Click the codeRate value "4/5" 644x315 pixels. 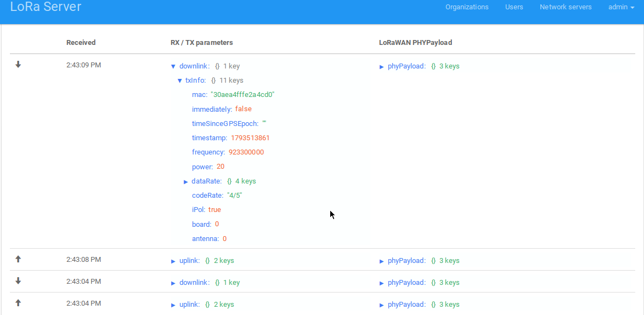coord(235,195)
